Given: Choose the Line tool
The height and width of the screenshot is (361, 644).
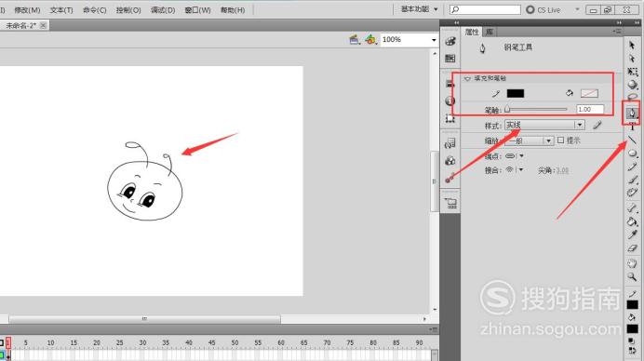Looking at the screenshot, I should pyautogui.click(x=632, y=140).
